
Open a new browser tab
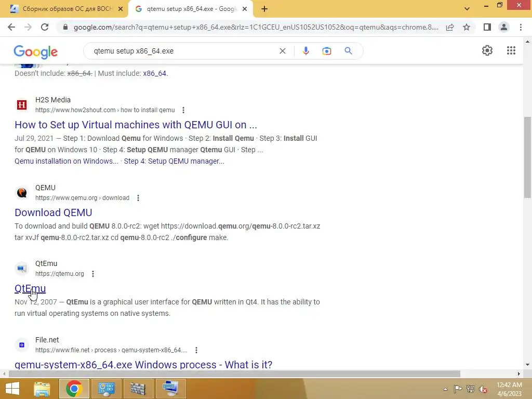(264, 9)
